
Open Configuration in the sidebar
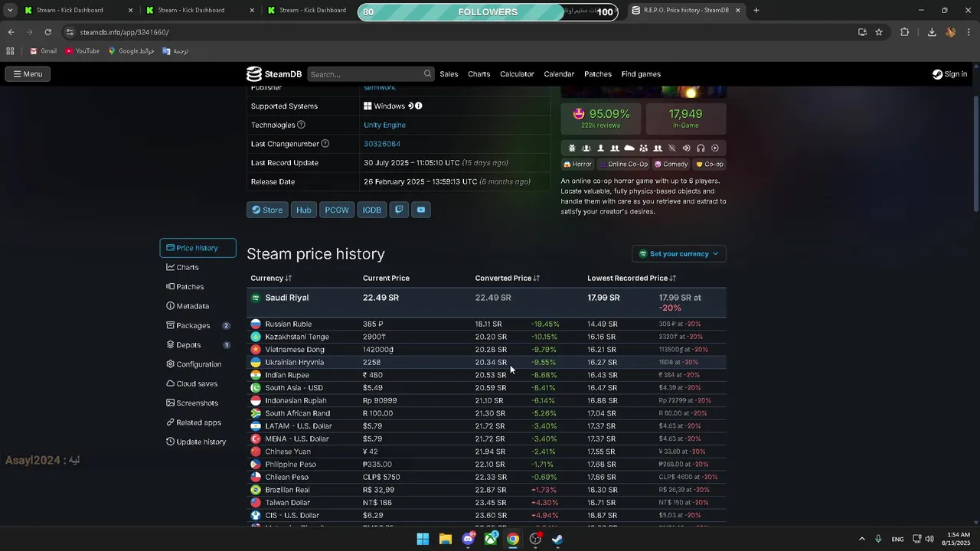click(194, 364)
